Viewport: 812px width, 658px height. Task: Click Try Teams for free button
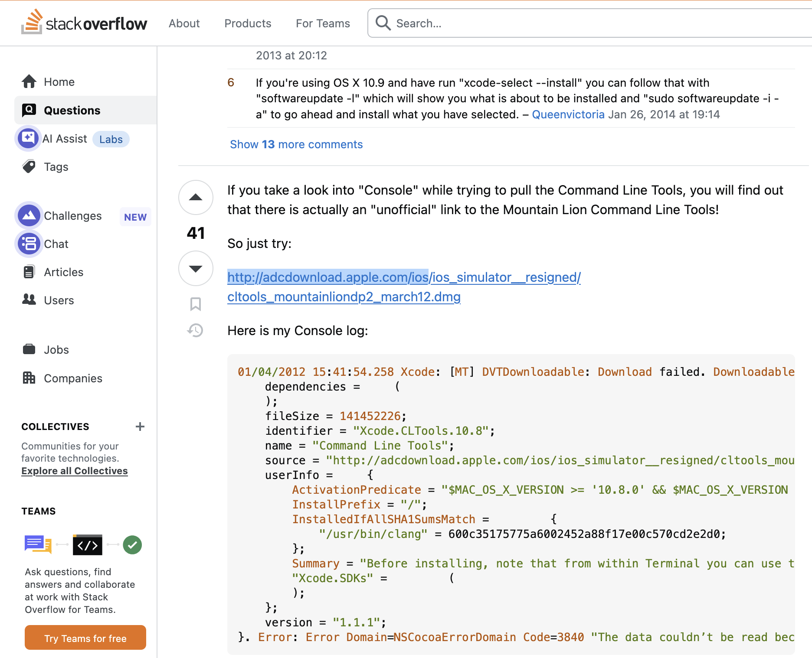click(x=85, y=638)
